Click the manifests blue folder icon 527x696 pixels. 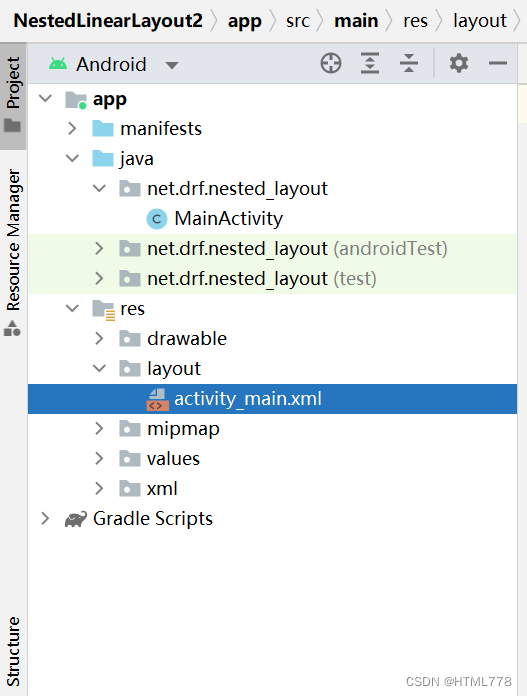(x=103, y=128)
